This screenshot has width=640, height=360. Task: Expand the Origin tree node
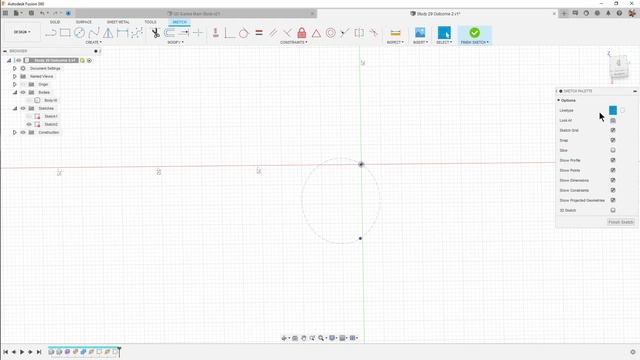tap(15, 84)
